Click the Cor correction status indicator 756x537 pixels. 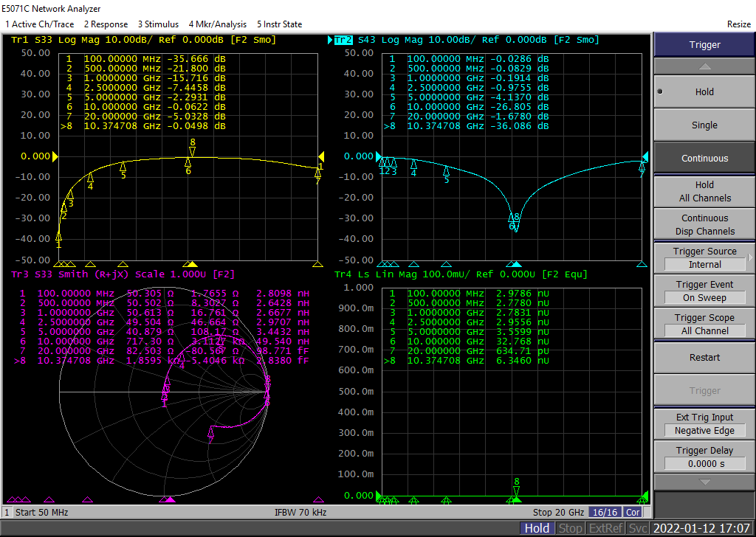(633, 512)
